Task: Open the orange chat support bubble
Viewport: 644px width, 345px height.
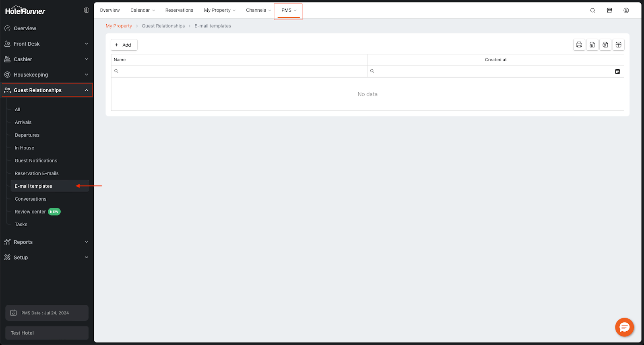Action: coord(624,327)
